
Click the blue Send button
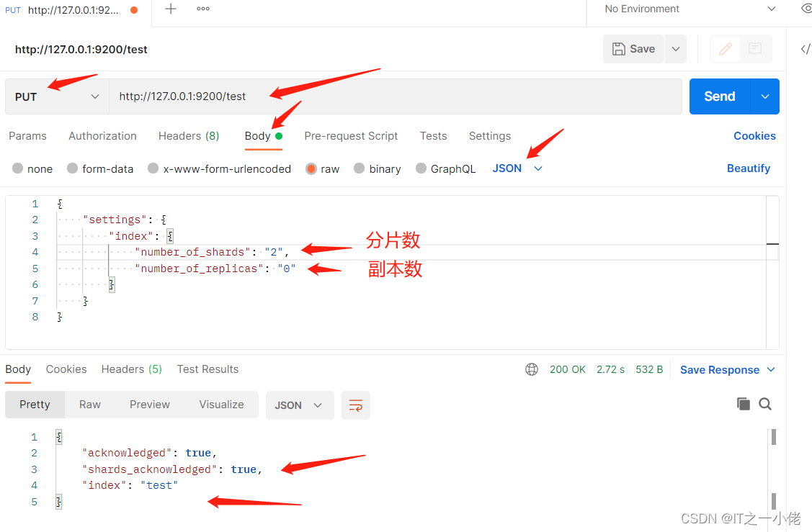pos(719,96)
